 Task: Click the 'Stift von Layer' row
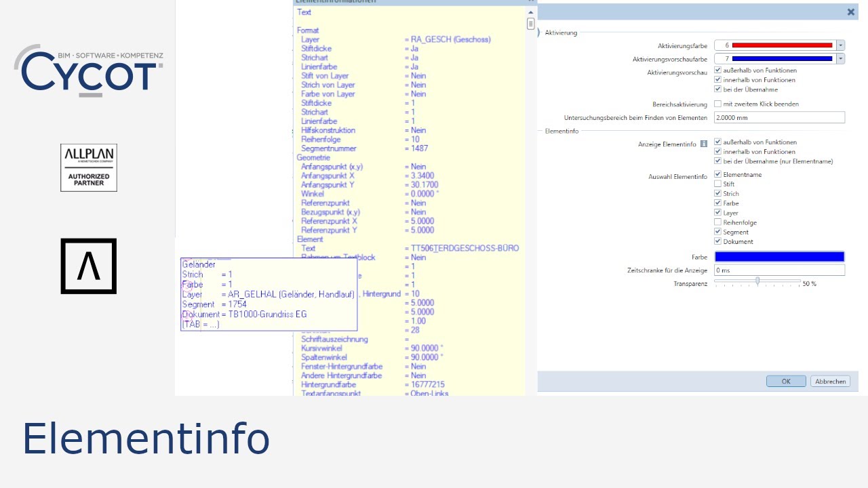(363, 76)
